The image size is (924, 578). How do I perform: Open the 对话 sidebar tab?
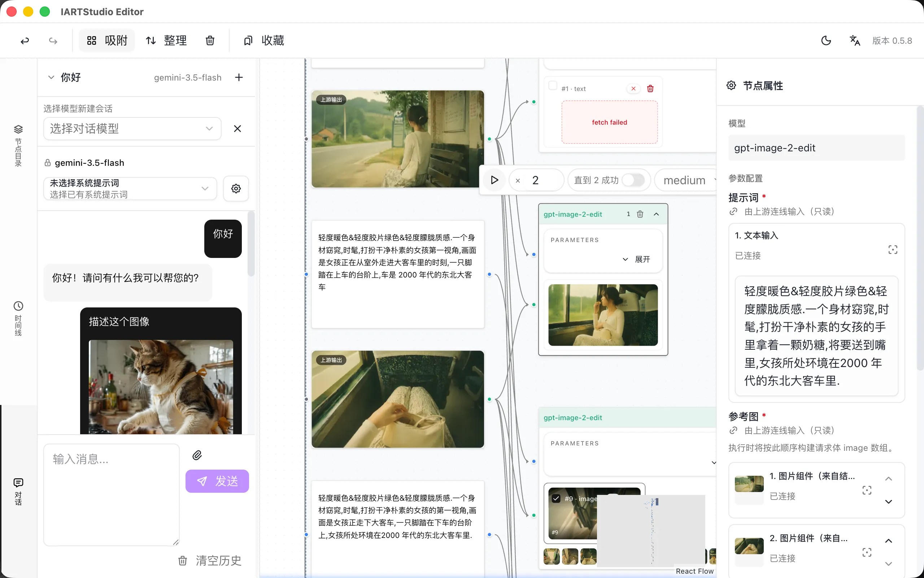18,491
